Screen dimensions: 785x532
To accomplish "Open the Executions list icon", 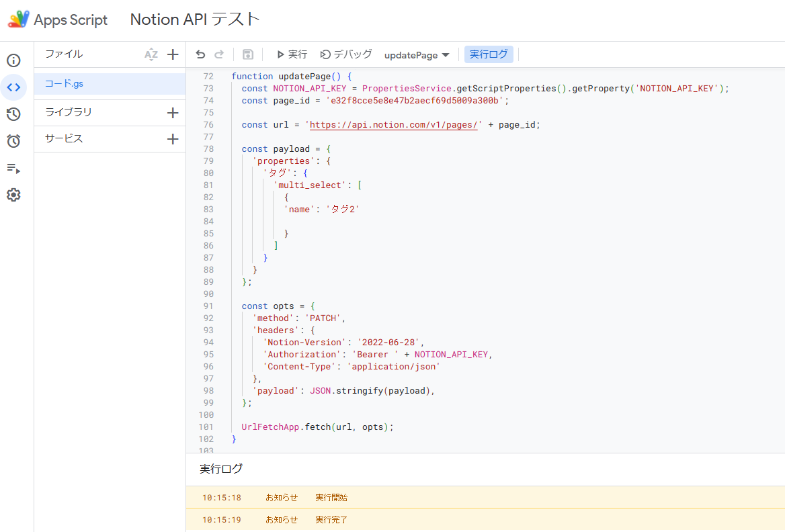I will tap(13, 168).
